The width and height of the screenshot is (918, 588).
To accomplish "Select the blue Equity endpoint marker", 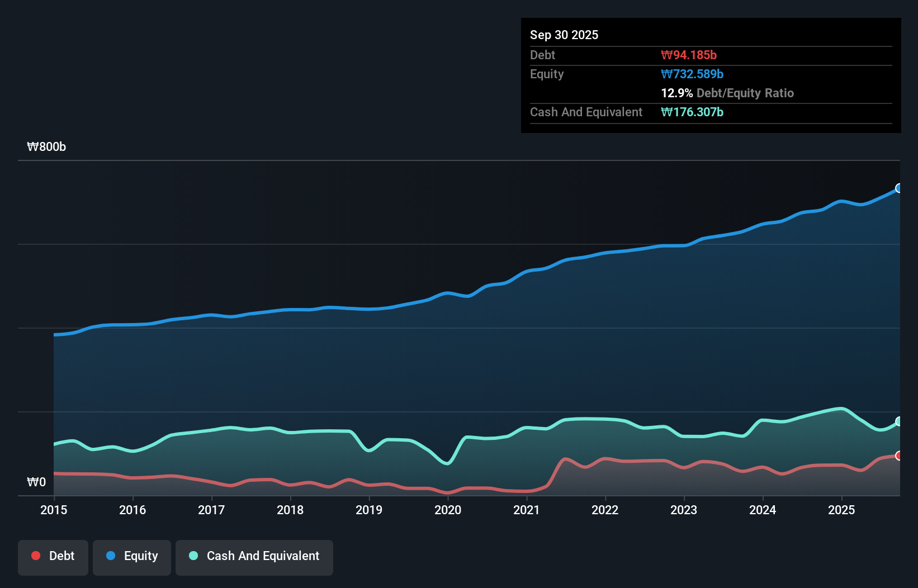I will point(899,188).
